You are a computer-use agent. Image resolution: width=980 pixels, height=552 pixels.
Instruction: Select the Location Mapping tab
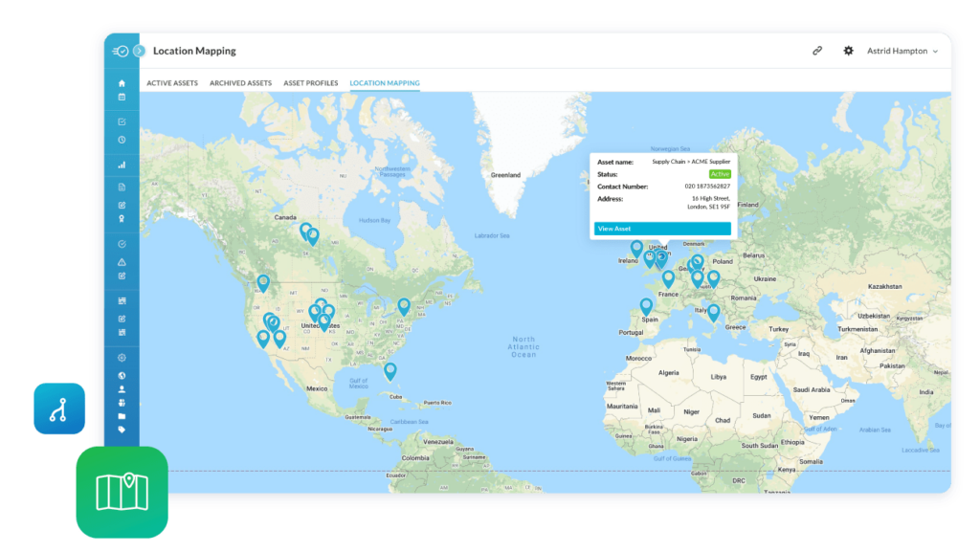coord(385,83)
